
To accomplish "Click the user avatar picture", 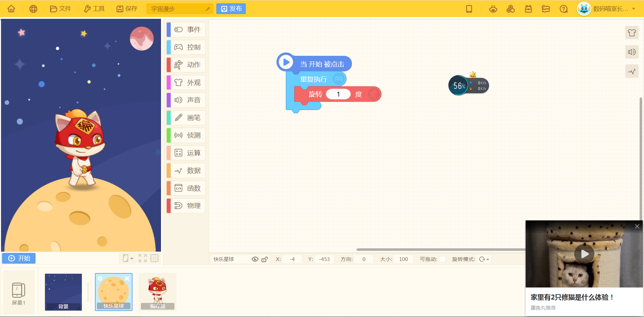I will 584,9.
